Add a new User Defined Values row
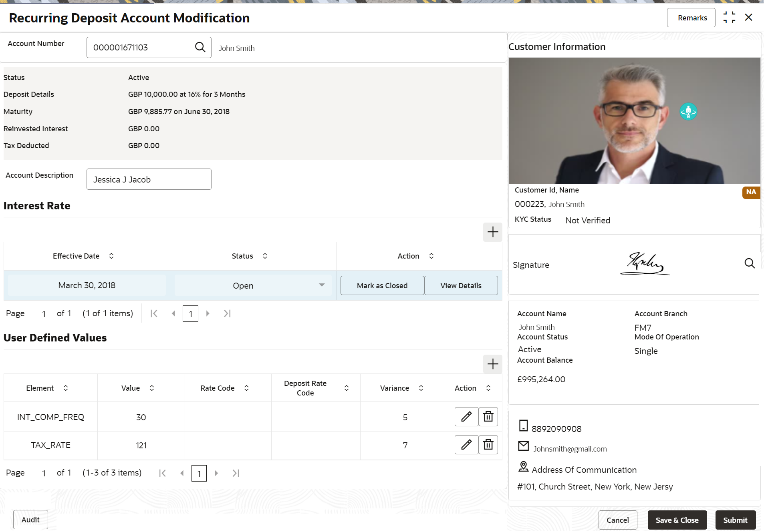The width and height of the screenshot is (764, 532). click(x=492, y=364)
